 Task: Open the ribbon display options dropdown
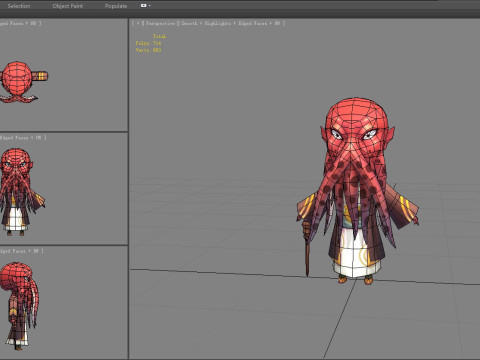(x=145, y=6)
